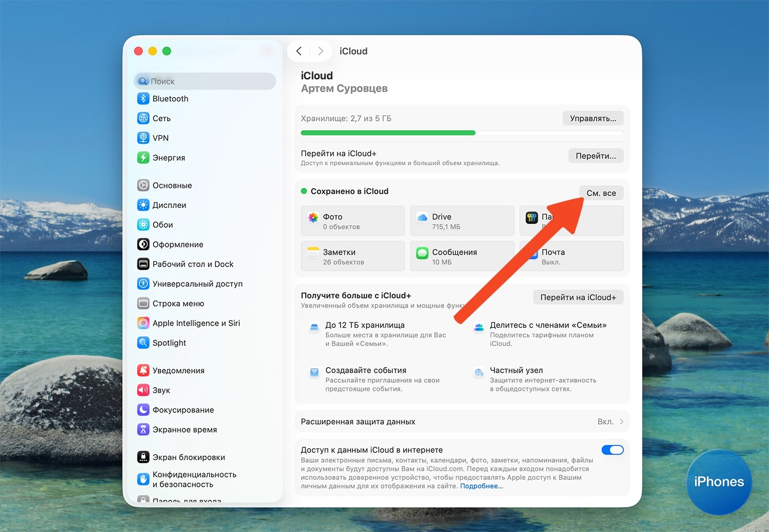
Task: Click the Частный узел feature
Action: click(x=535, y=379)
